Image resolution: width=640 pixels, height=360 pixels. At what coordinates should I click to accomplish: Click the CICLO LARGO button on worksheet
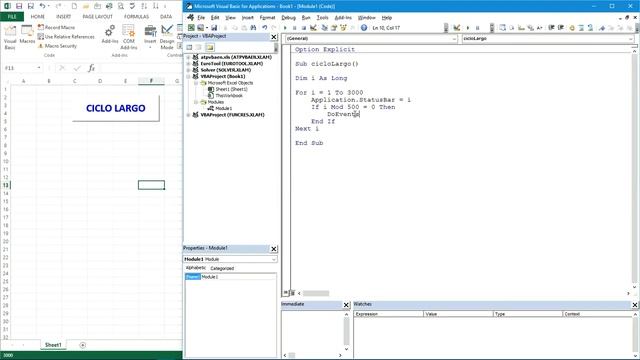[x=116, y=108]
